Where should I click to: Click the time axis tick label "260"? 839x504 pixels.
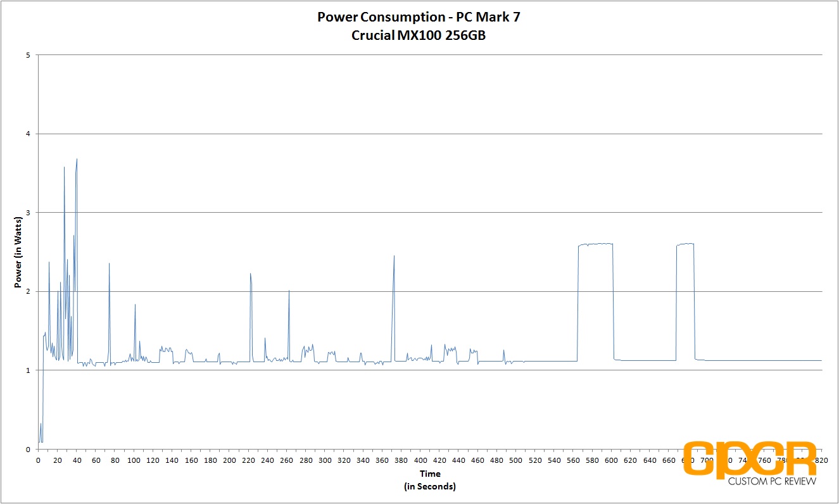point(287,460)
